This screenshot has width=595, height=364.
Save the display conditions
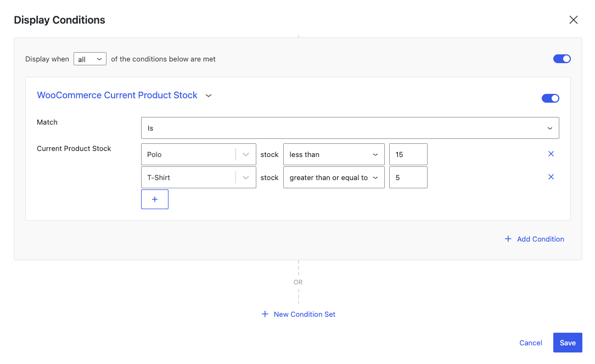[568, 343]
